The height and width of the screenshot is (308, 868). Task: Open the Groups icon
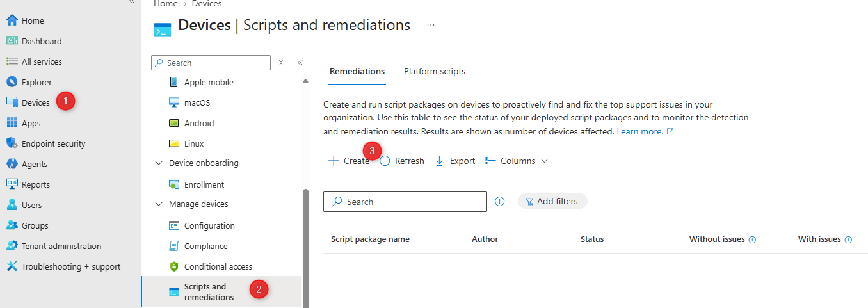click(12, 225)
